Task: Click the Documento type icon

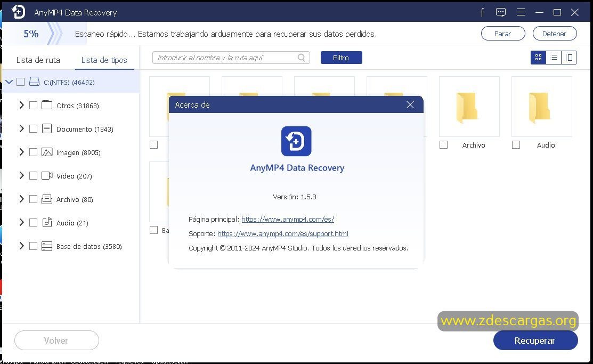Action: click(x=47, y=128)
